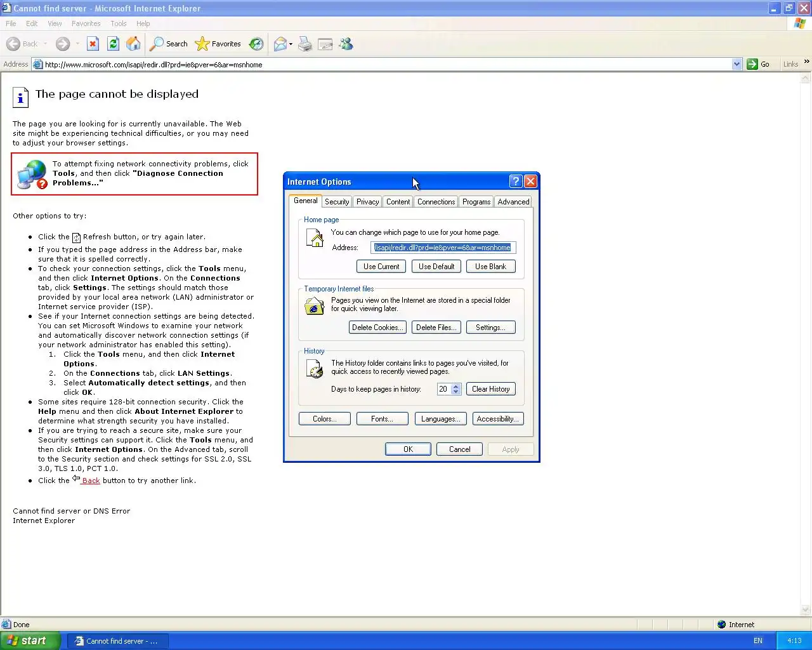812x650 pixels.
Task: Open the Search pane from the toolbar
Action: click(x=169, y=44)
